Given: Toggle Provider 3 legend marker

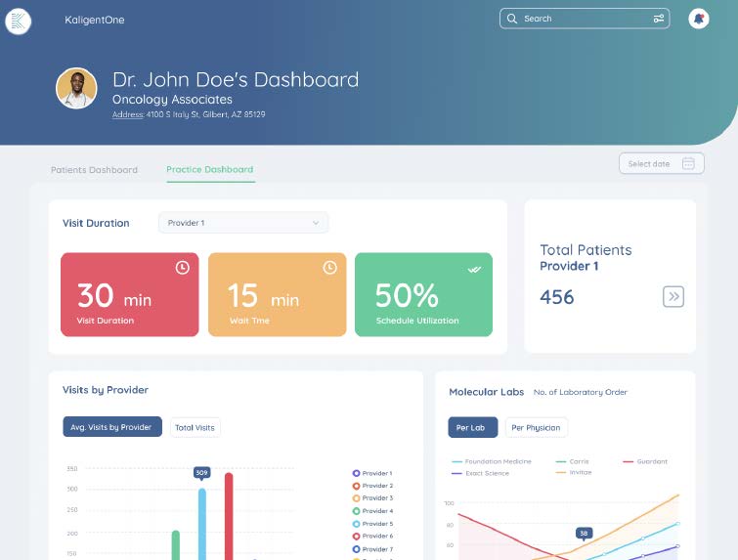Looking at the screenshot, I should pyautogui.click(x=357, y=498).
